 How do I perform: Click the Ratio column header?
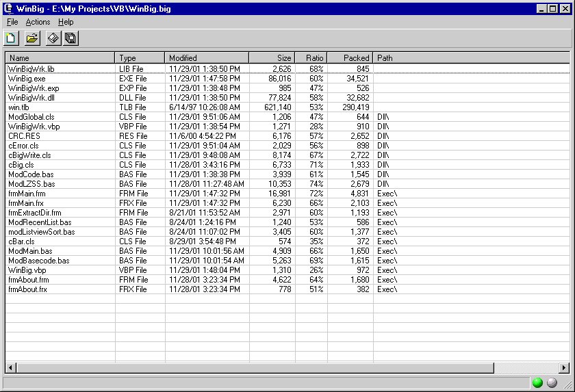pos(311,58)
